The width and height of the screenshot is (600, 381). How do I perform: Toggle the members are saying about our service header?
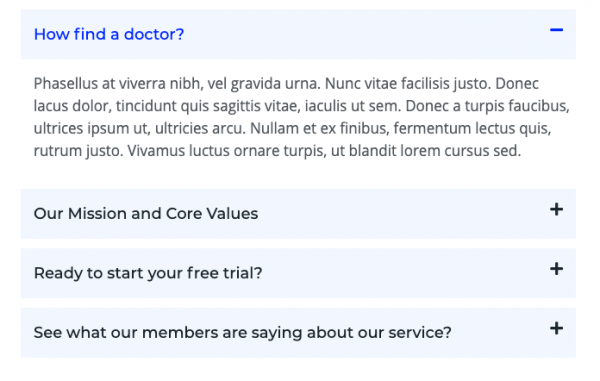[298, 332]
